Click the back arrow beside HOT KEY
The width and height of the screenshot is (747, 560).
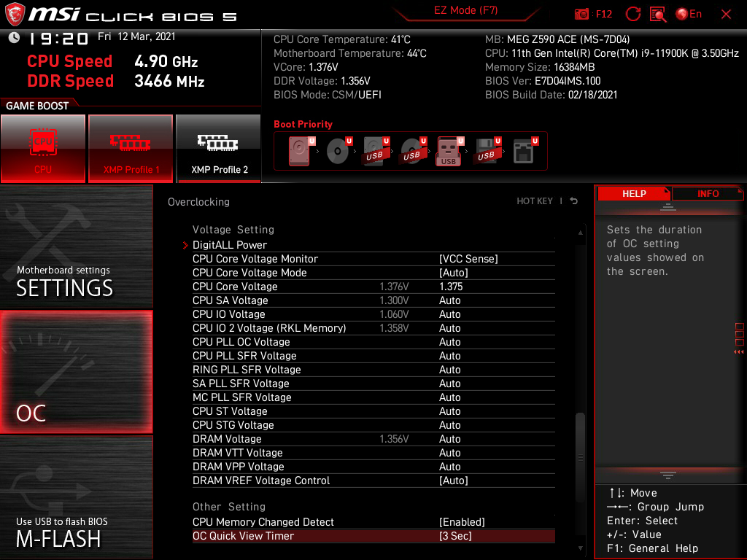pyautogui.click(x=573, y=201)
